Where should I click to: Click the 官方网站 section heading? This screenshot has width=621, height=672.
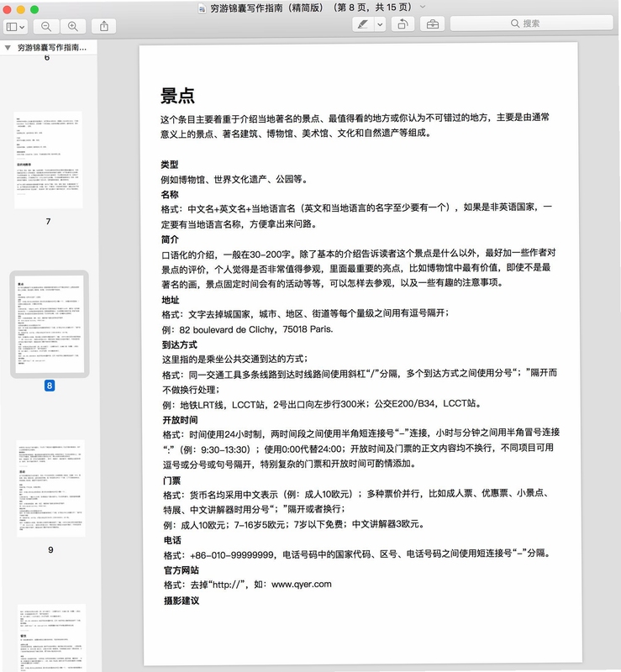pos(181,570)
